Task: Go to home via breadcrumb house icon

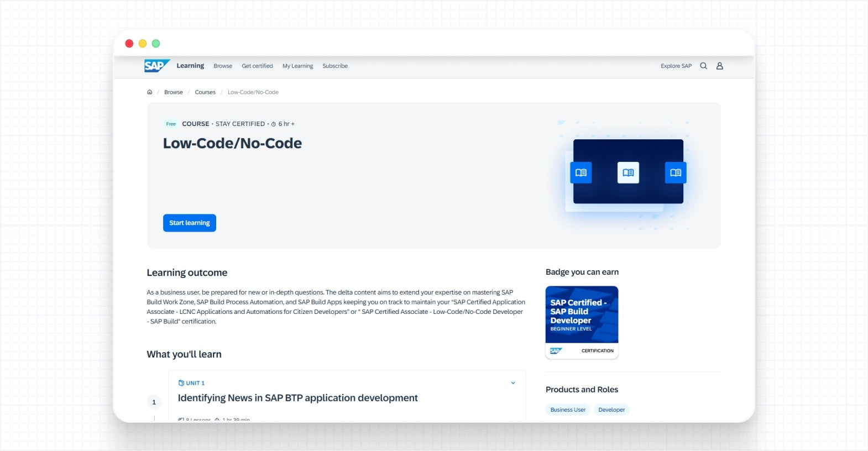Action: tap(149, 92)
